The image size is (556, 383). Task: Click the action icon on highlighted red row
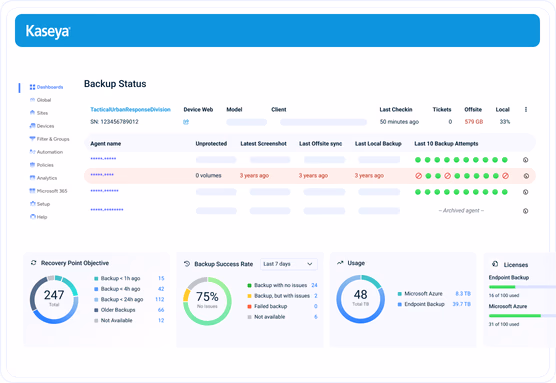pyautogui.click(x=526, y=176)
